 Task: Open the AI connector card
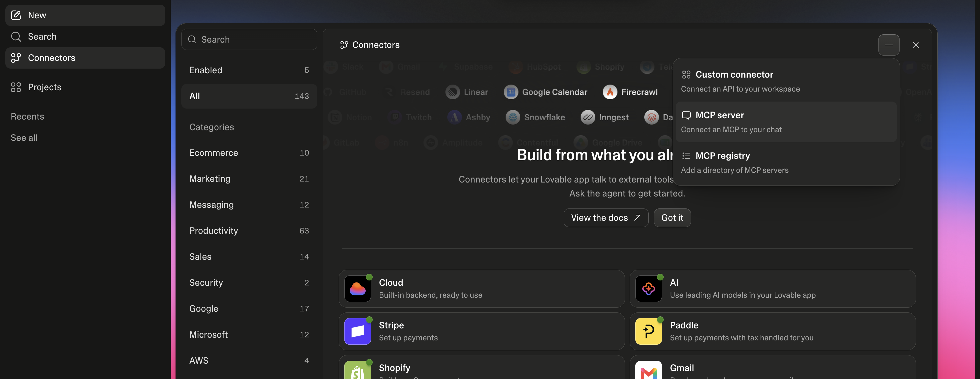(772, 289)
